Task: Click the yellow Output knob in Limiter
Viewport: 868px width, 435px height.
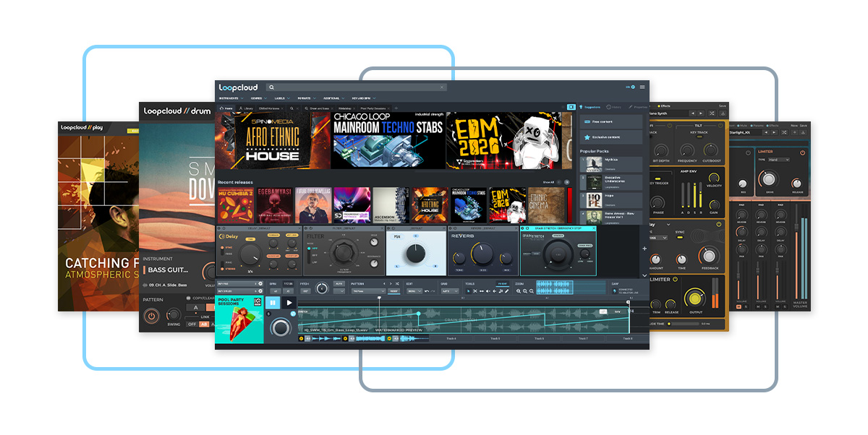Action: [695, 298]
